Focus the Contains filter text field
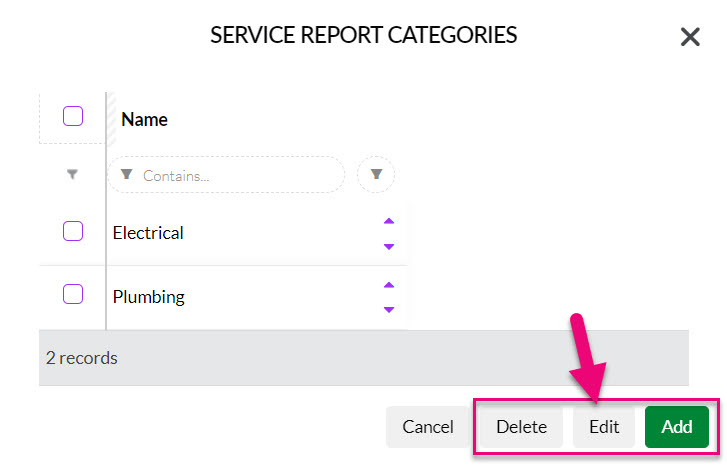This screenshot has height=466, width=727. tap(226, 175)
